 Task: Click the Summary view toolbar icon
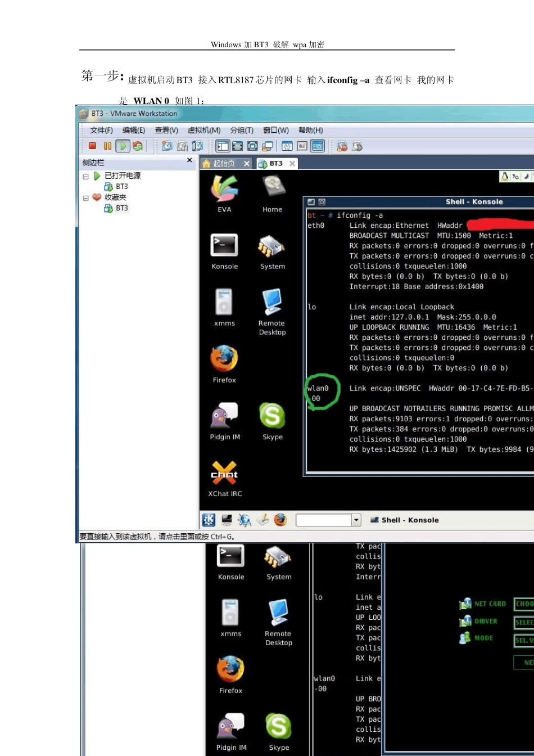[x=287, y=146]
